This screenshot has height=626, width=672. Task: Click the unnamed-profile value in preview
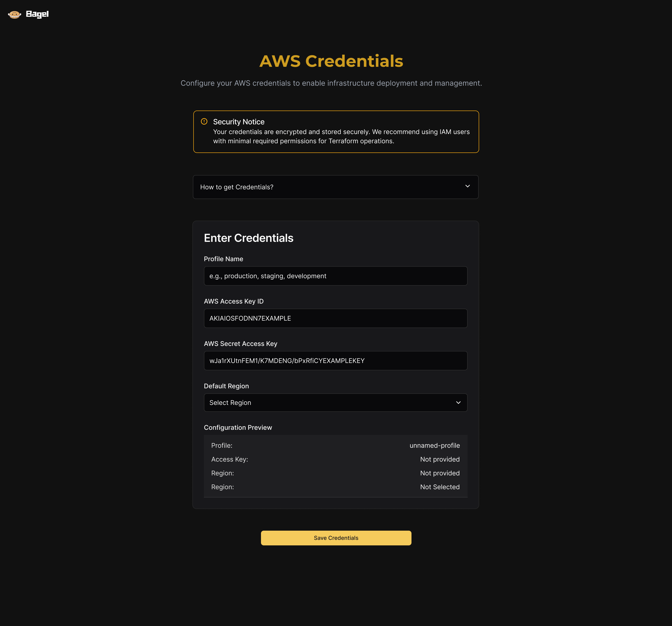click(x=435, y=446)
